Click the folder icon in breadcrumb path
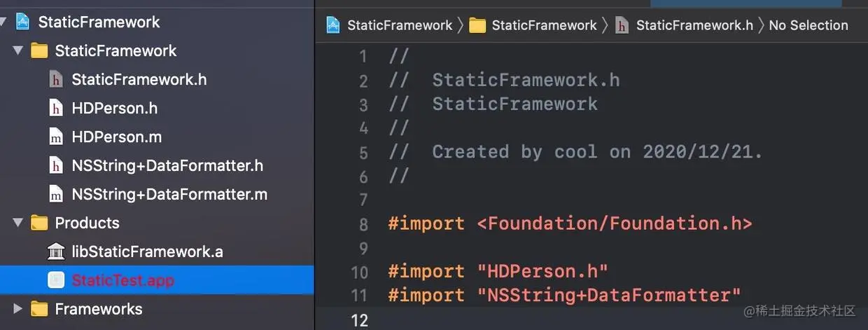Viewport: 868px width, 330px height. click(x=477, y=25)
